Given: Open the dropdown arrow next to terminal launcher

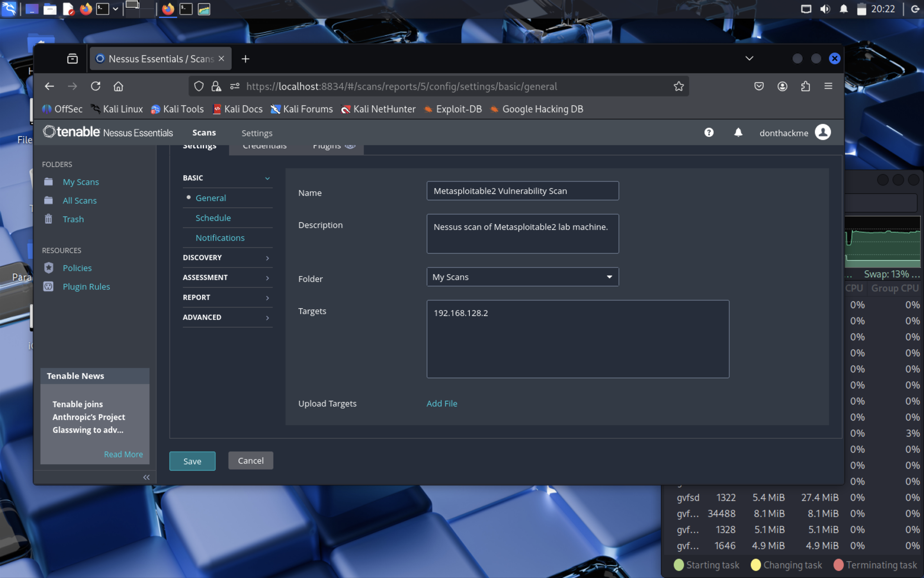Looking at the screenshot, I should [115, 9].
